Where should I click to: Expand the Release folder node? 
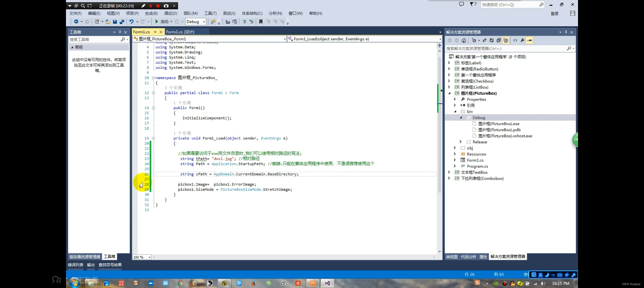461,142
